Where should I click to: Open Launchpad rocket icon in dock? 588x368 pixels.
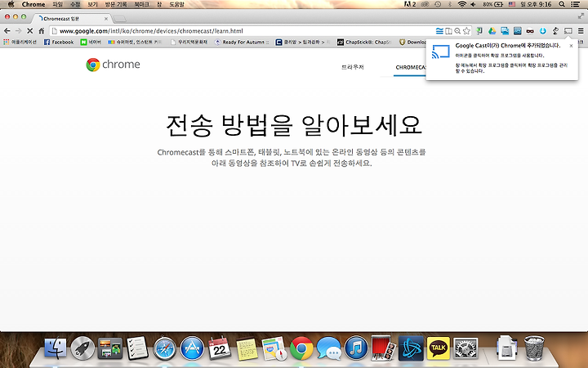coord(82,348)
